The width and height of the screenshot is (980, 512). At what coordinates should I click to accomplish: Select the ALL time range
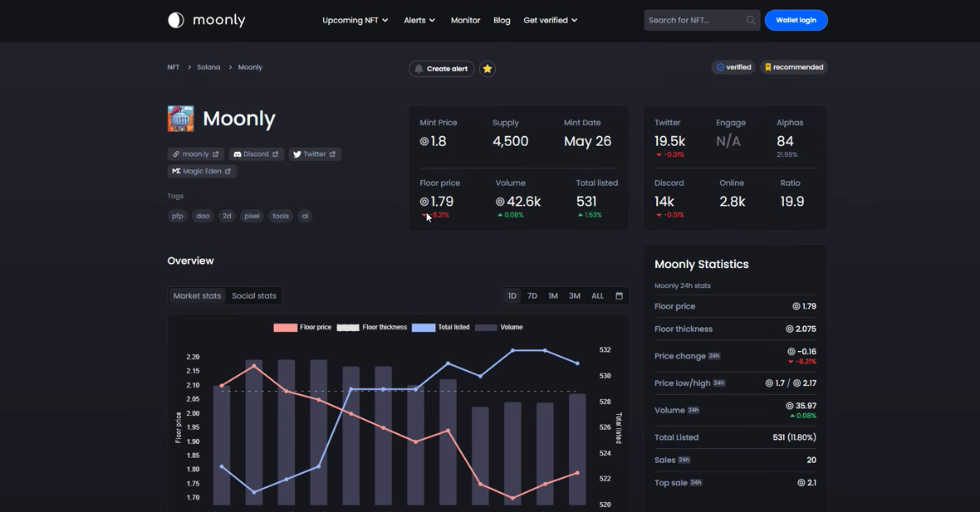click(597, 296)
